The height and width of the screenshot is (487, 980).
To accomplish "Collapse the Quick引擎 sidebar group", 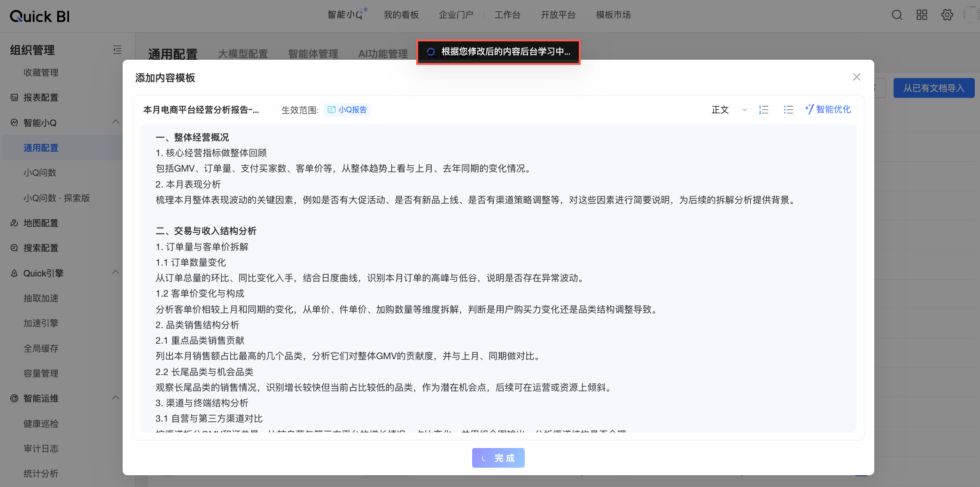I will click(116, 273).
